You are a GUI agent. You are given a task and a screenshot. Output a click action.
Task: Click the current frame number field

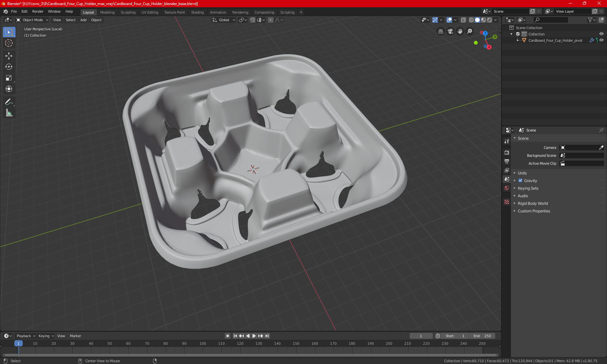(421, 336)
